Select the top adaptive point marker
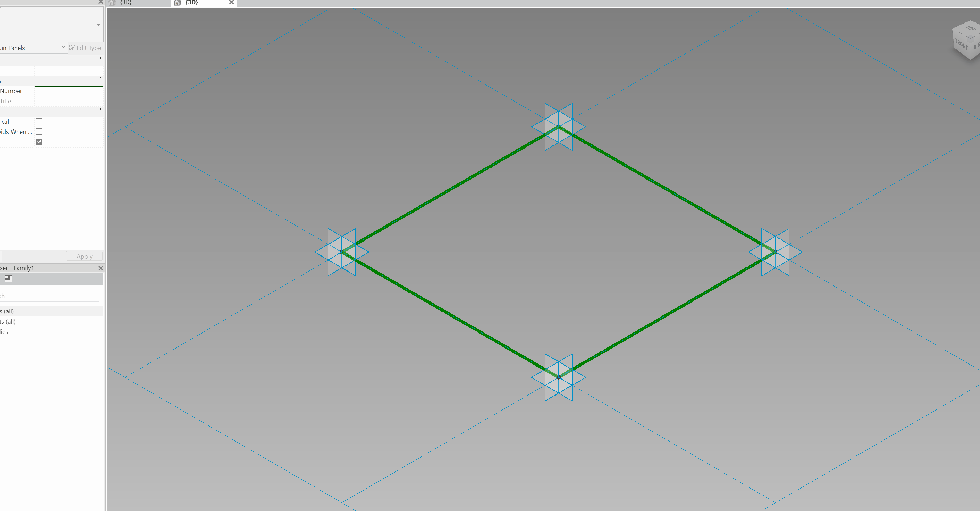The width and height of the screenshot is (980, 511). [x=558, y=126]
